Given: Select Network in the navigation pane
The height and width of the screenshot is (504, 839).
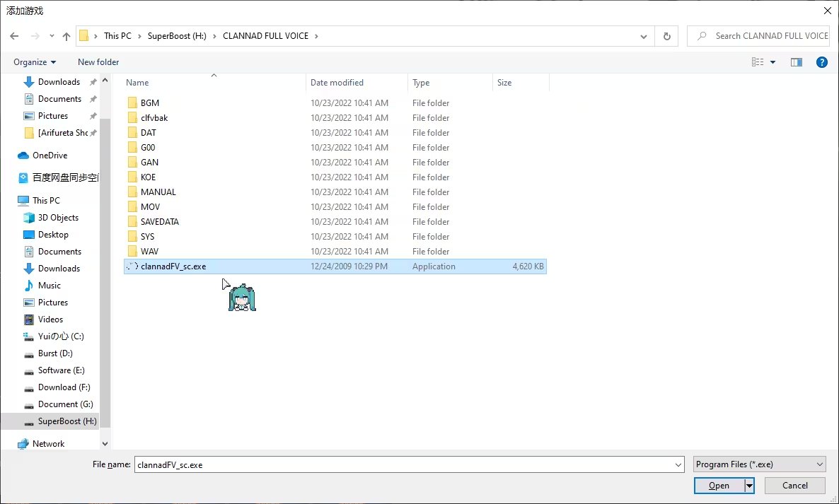Looking at the screenshot, I should 48,444.
